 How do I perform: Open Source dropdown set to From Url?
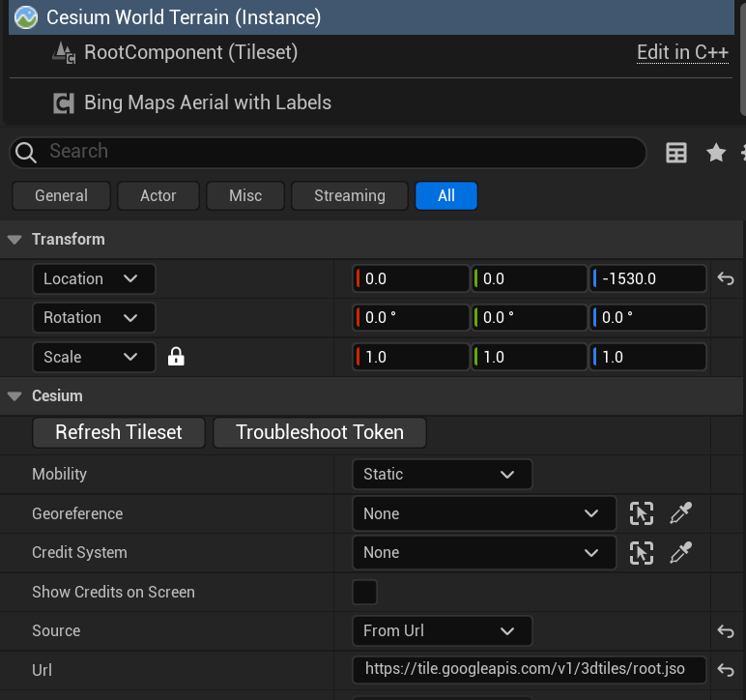tap(443, 631)
